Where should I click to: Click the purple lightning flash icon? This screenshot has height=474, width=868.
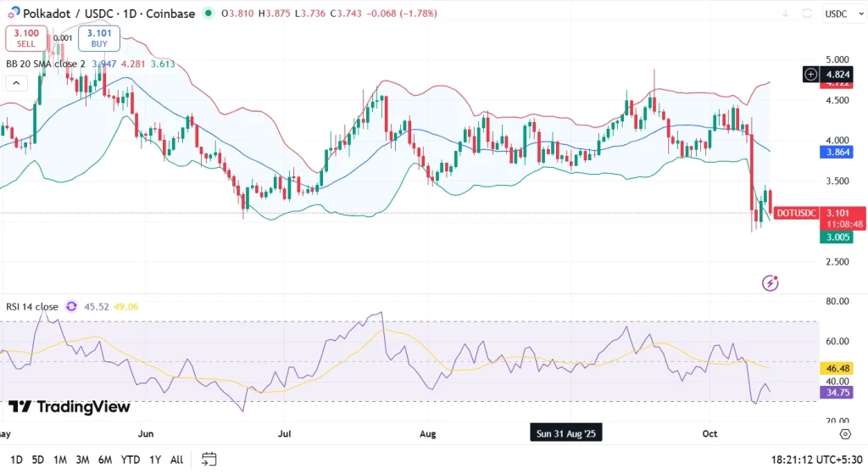(770, 282)
